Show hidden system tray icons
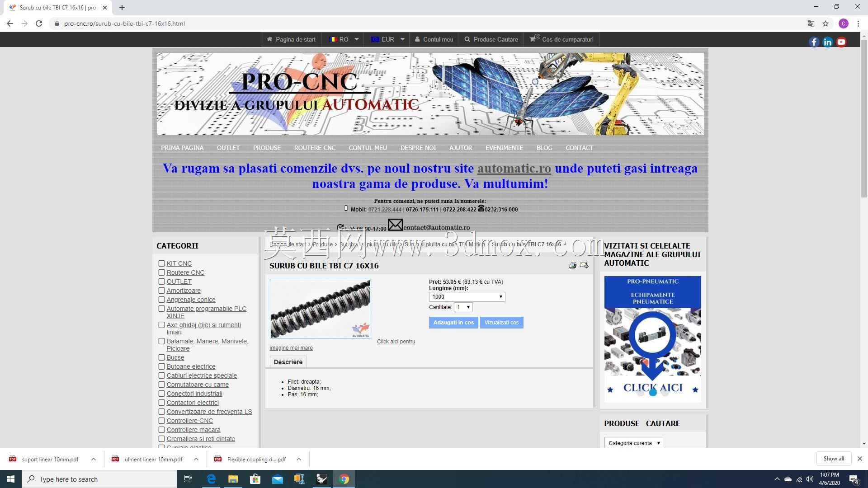This screenshot has width=868, height=488. [x=777, y=479]
